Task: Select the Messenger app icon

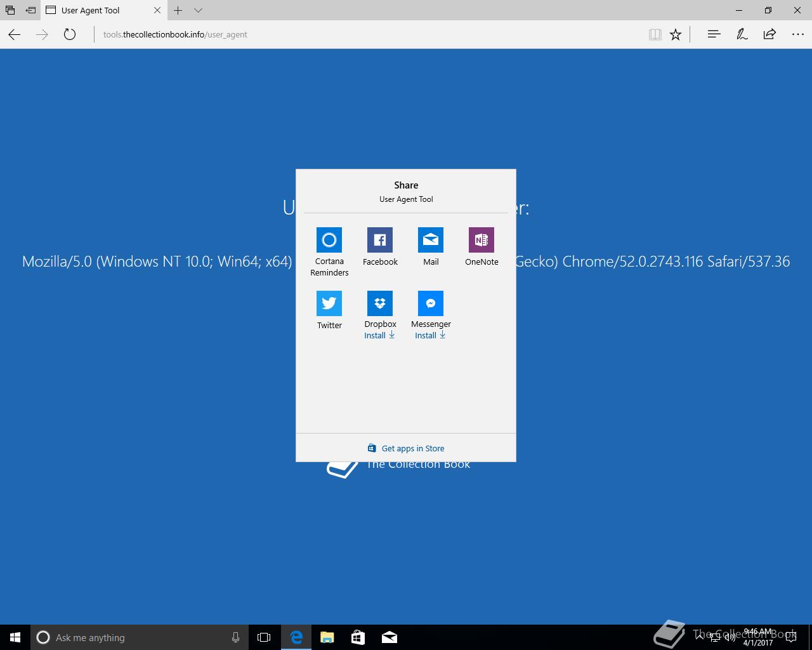Action: click(x=431, y=303)
